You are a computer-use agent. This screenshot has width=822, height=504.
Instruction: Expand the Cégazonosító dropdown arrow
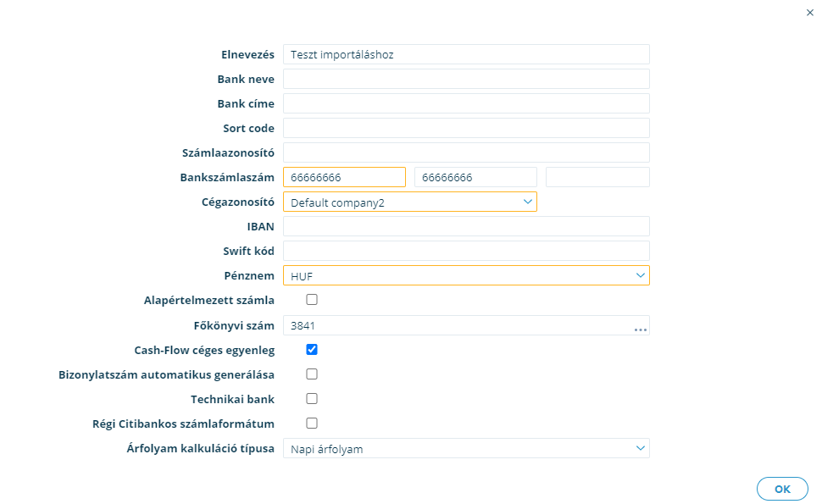coord(527,202)
